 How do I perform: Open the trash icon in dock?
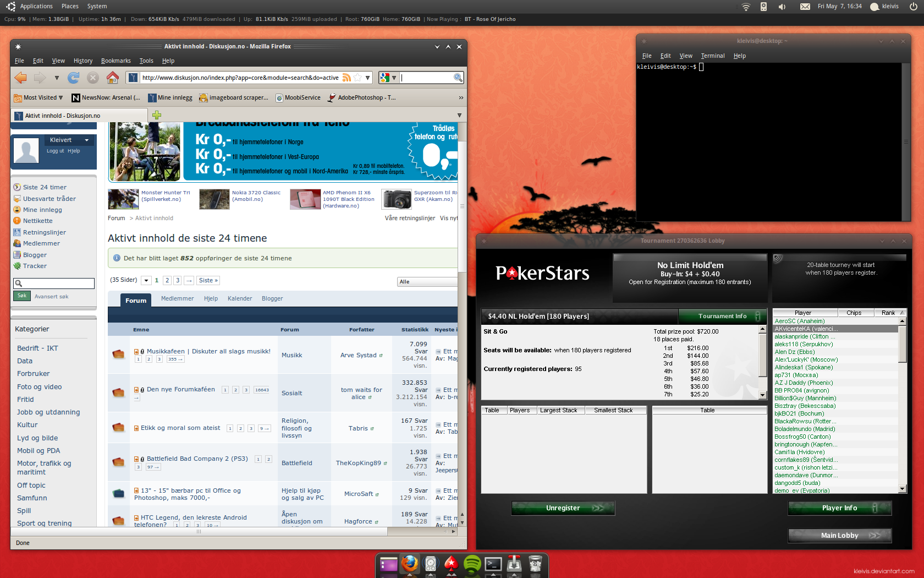[x=535, y=564]
